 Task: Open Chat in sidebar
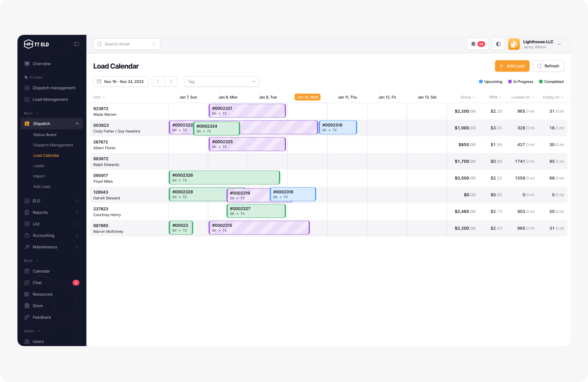click(37, 283)
